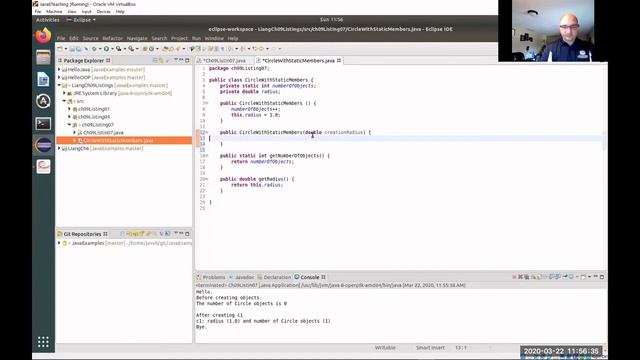This screenshot has height=360, width=640.
Task: Toggle code fold marker on line 16
Action: coord(207,156)
